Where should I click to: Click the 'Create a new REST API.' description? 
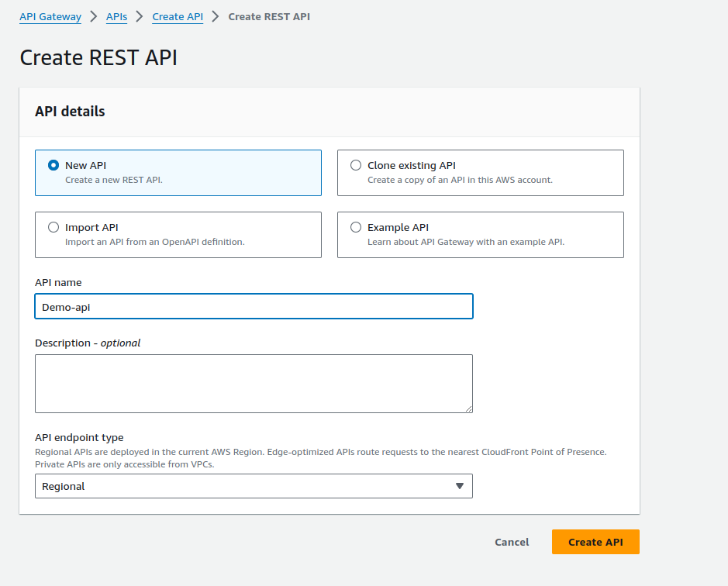(114, 180)
